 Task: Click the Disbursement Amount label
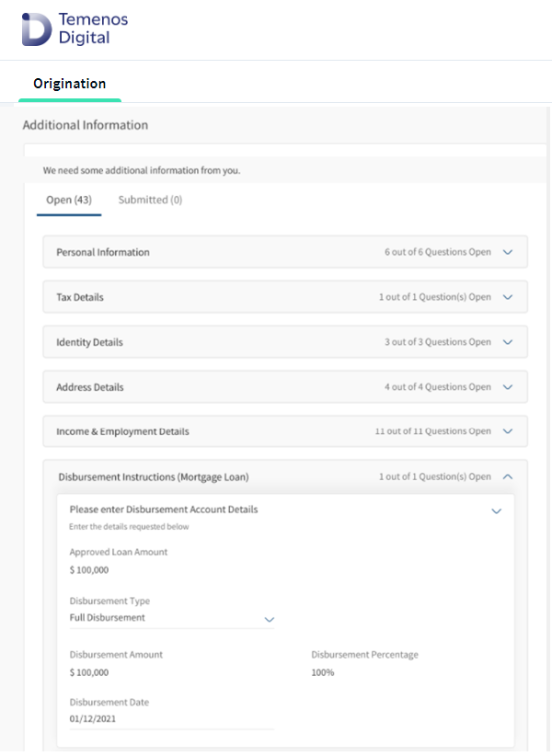click(116, 655)
